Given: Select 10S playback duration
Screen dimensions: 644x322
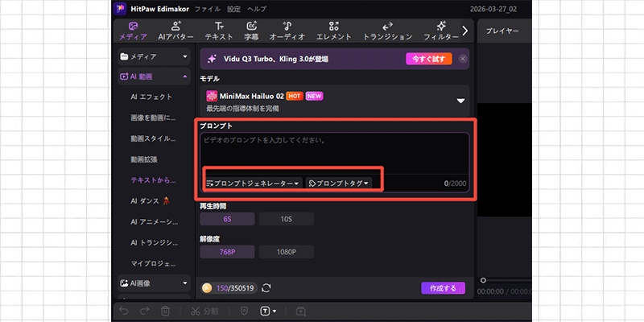Looking at the screenshot, I should 287,219.
